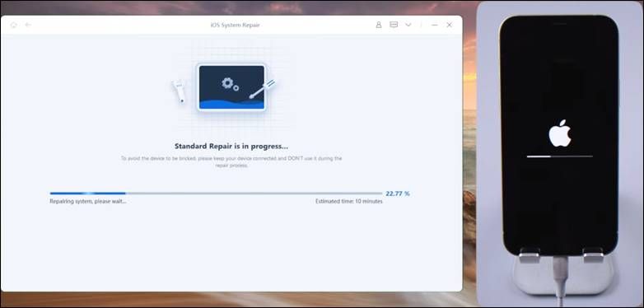Click the iPhone's boot progress bar
The width and height of the screenshot is (644, 308).
coord(559,156)
